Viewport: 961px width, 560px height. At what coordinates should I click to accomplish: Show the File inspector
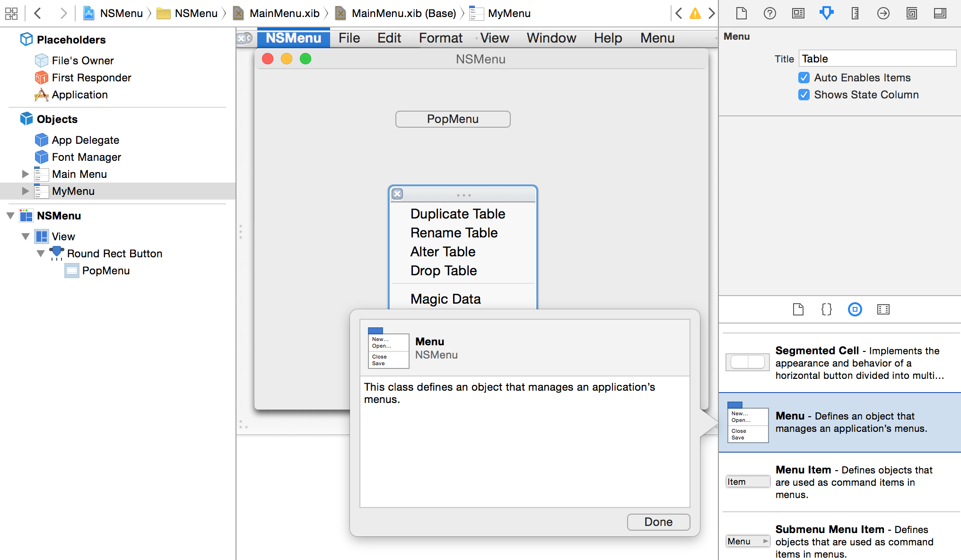pos(742,13)
